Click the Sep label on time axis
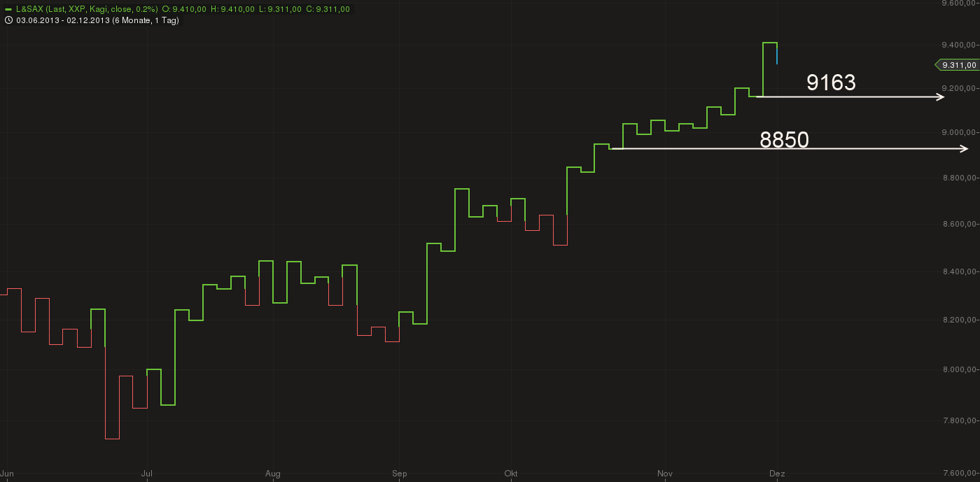The height and width of the screenshot is (482, 980). tap(400, 474)
